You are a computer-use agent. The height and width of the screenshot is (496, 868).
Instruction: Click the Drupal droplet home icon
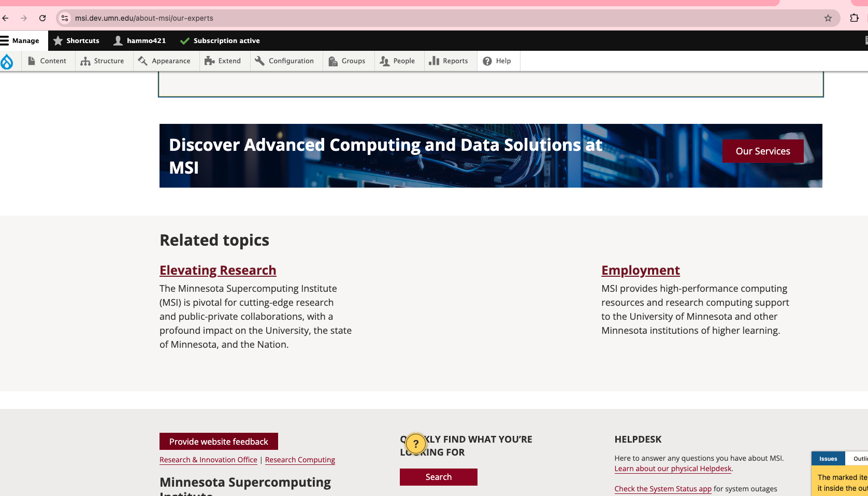coord(7,62)
